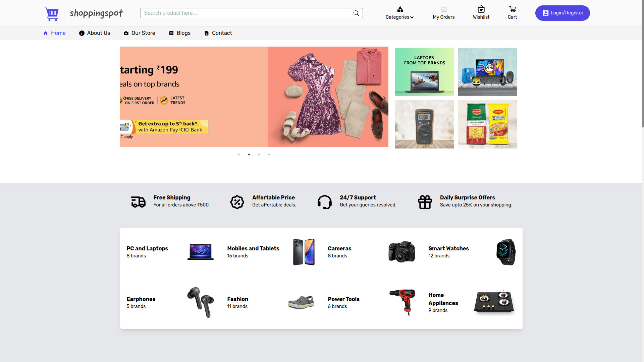Expand the Our Store navigation item
The height and width of the screenshot is (362, 644).
[139, 33]
